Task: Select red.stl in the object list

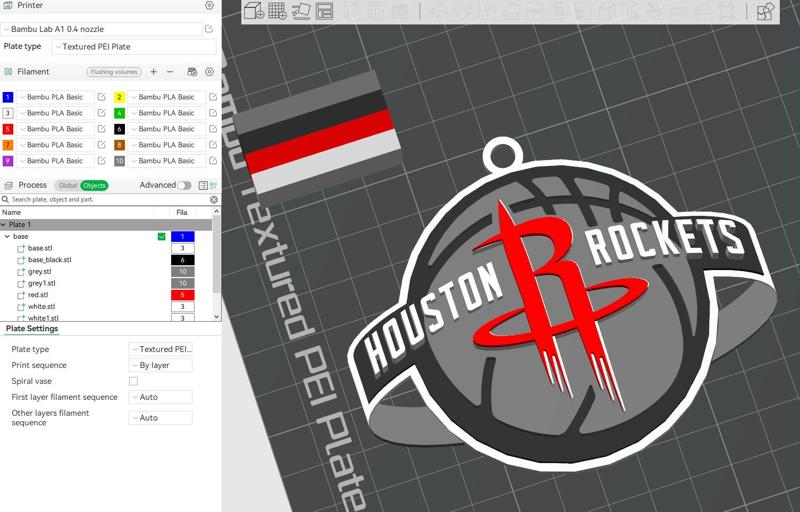Action: coord(38,295)
